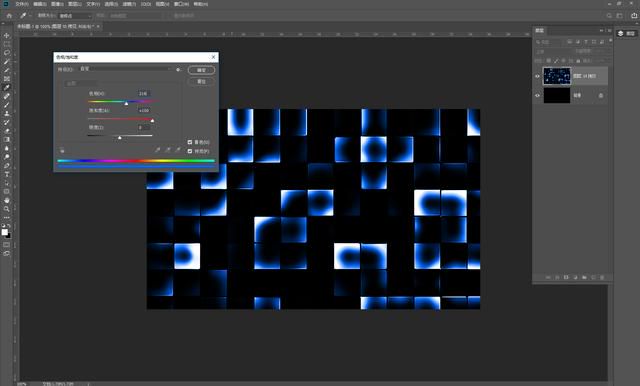Select the Blur tool
The height and width of the screenshot is (386, 640).
click(x=7, y=148)
